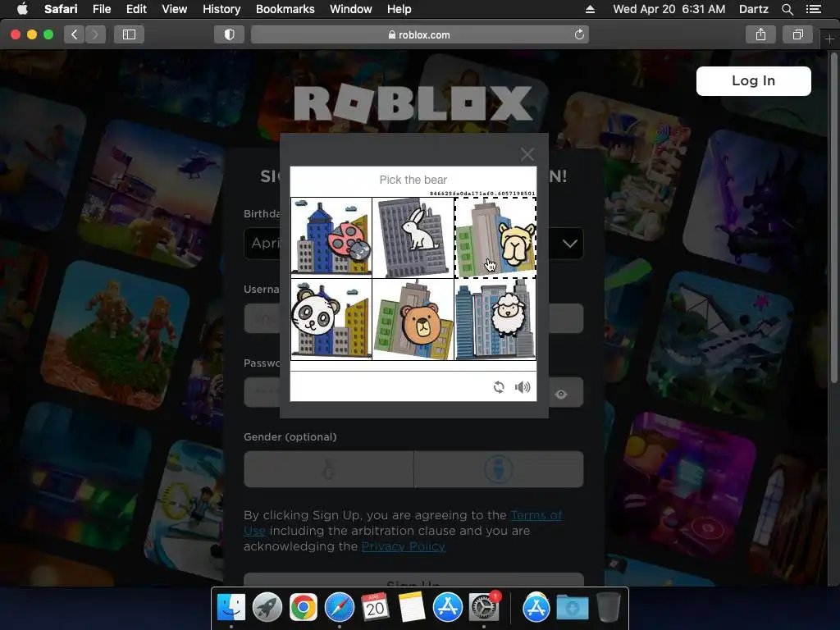Open the History menu
The image size is (840, 630).
tap(221, 9)
